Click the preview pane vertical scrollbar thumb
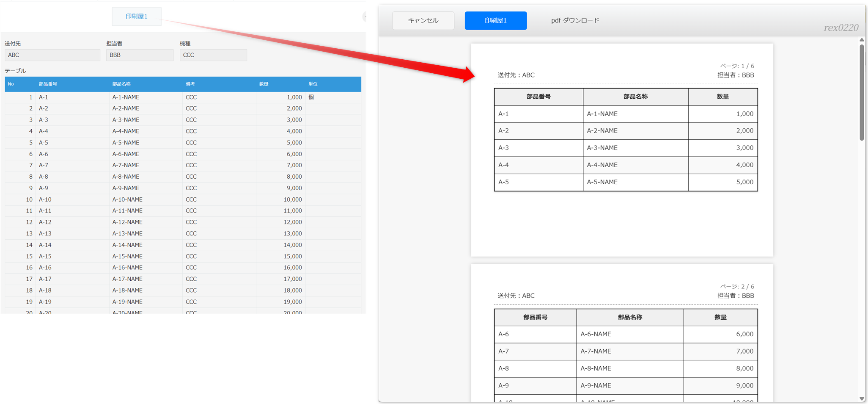 tap(862, 92)
